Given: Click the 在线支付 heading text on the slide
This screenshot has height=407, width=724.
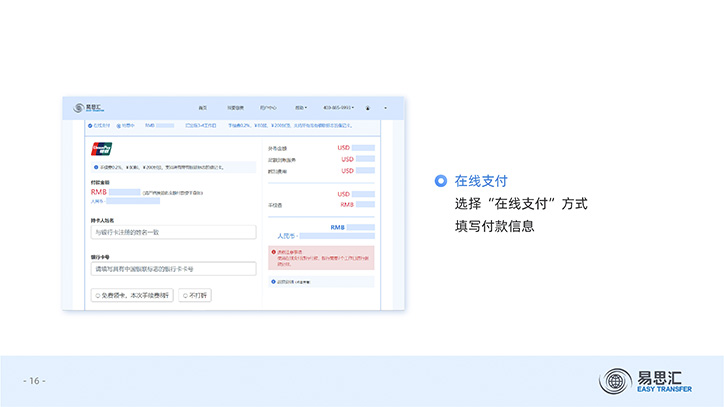Looking at the screenshot, I should [x=481, y=181].
